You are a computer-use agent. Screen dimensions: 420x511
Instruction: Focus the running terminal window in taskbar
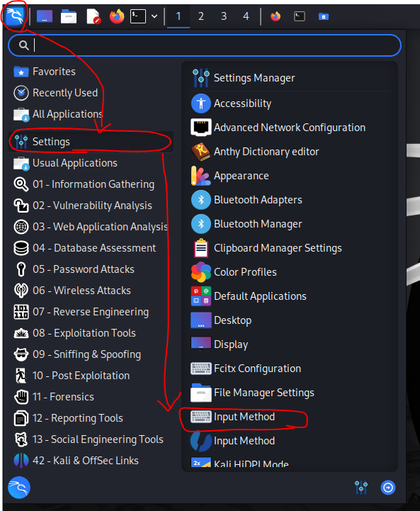[x=299, y=16]
